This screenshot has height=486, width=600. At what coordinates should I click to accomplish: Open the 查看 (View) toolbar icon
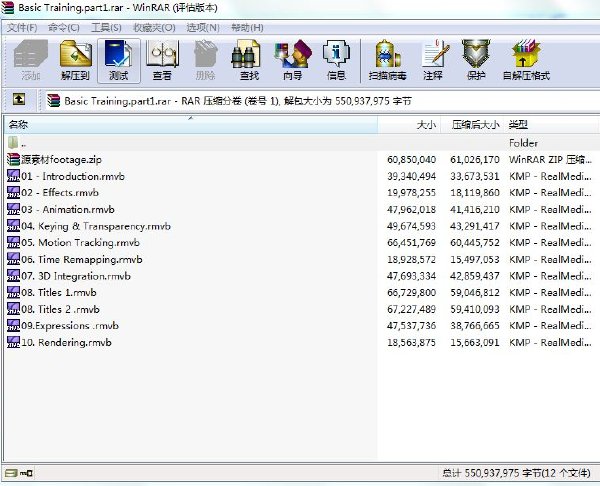[162, 60]
